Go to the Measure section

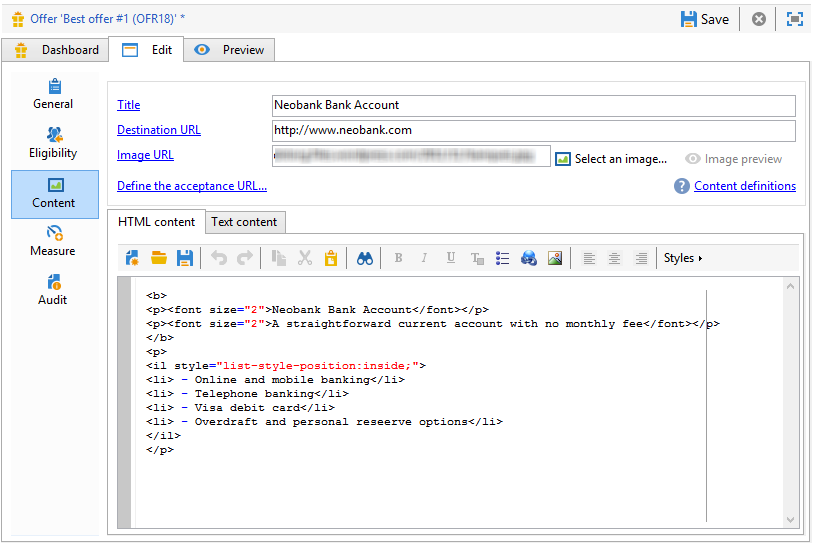click(53, 241)
